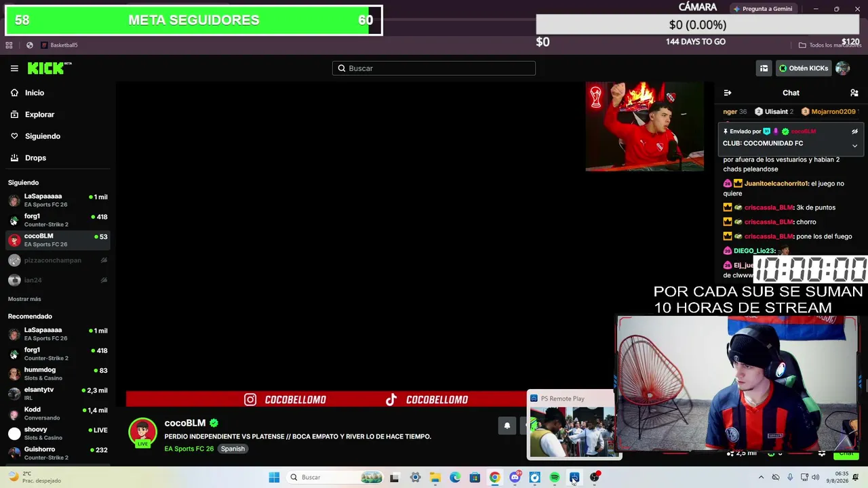
Task: Open offline channel ian24
Action: [58, 280]
